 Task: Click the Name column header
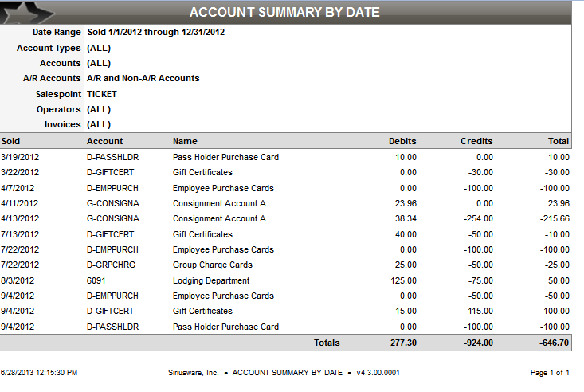click(x=185, y=141)
